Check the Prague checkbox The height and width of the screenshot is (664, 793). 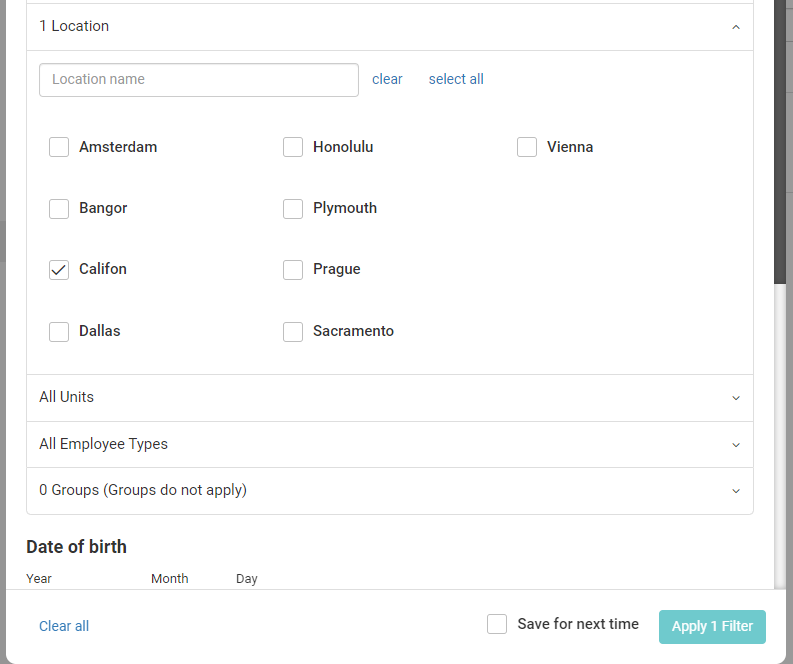click(293, 270)
